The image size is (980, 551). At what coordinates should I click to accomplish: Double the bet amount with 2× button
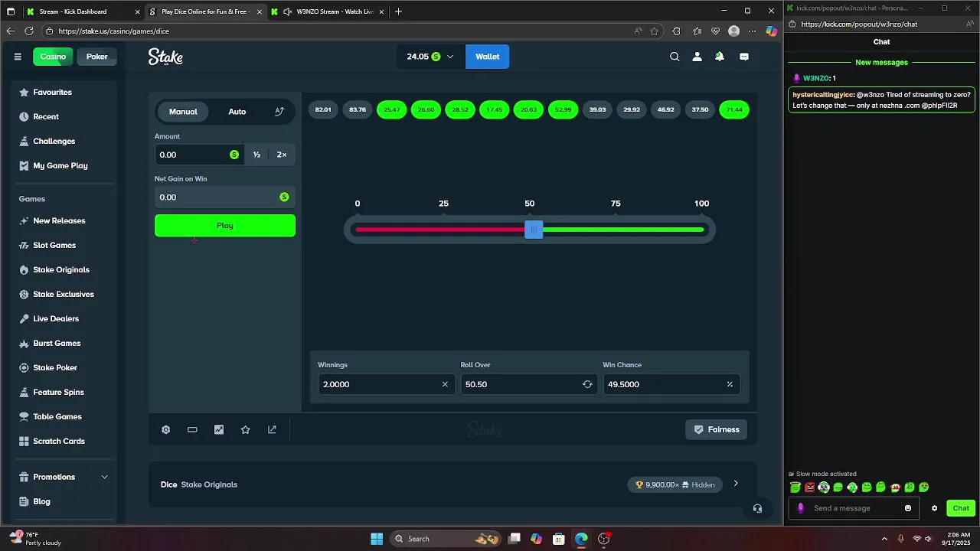(282, 155)
